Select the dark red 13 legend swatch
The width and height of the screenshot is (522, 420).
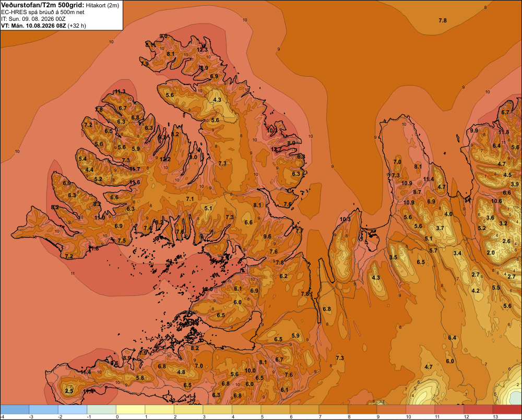tap(507, 410)
